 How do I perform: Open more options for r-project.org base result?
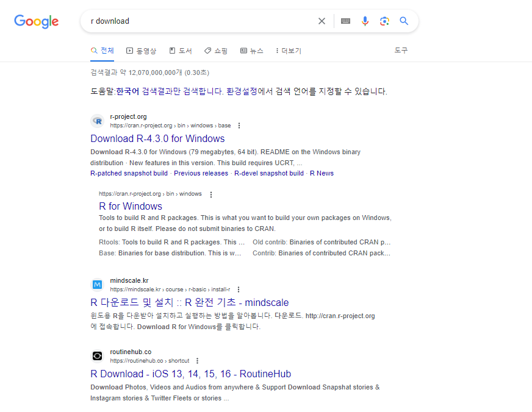tap(239, 126)
